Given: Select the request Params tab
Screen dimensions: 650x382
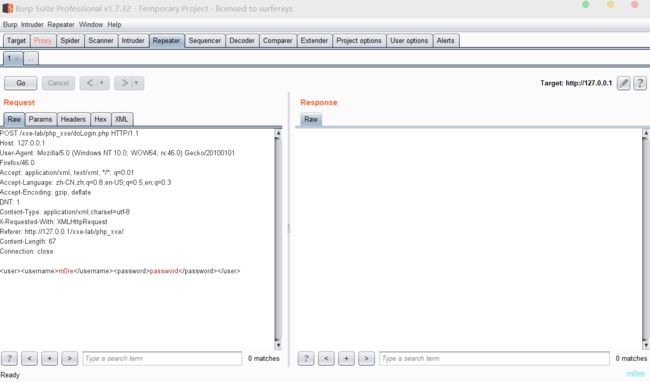Looking at the screenshot, I should 41,119.
